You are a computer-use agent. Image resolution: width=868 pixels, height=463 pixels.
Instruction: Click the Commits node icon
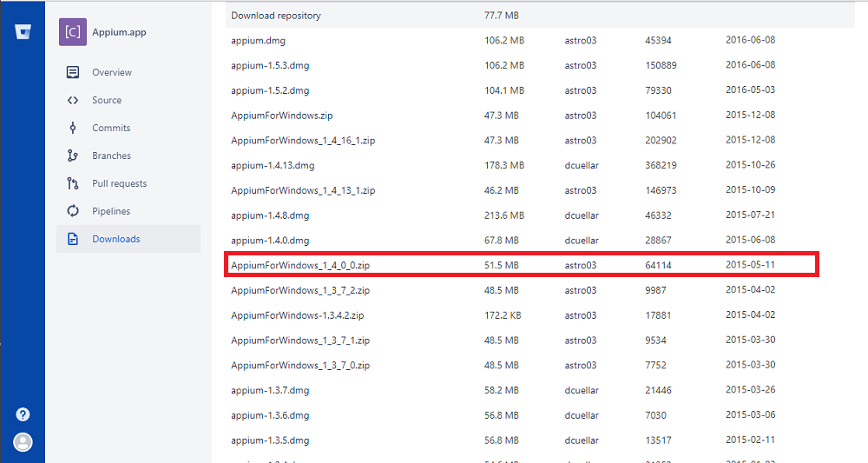tap(73, 128)
